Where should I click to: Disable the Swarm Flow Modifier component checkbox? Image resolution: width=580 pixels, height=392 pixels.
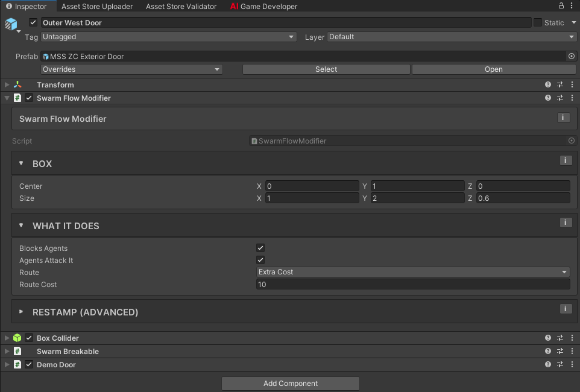pos(29,98)
